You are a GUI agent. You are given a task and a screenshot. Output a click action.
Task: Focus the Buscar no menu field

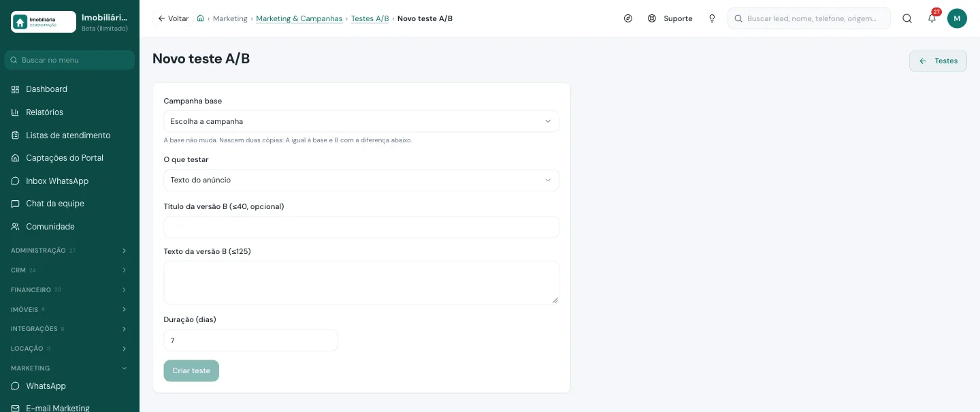[69, 60]
